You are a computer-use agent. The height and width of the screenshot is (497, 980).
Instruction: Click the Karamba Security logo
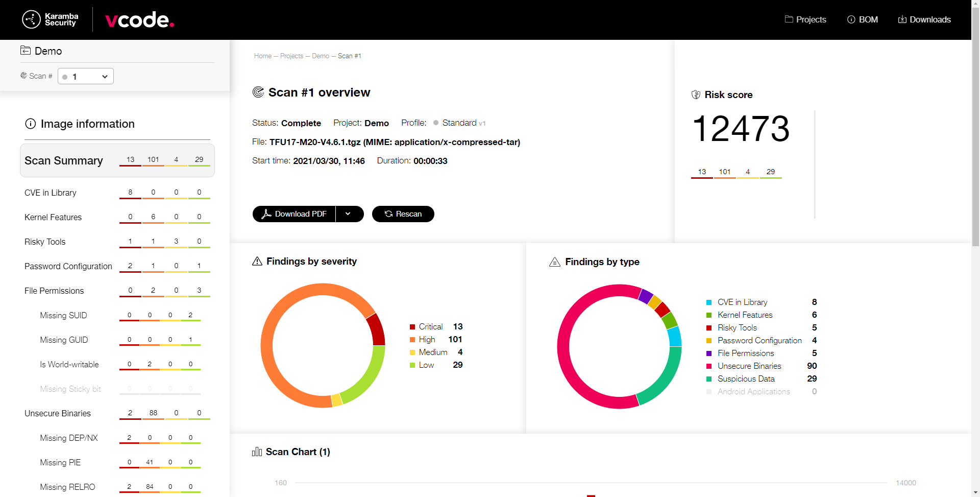point(50,19)
